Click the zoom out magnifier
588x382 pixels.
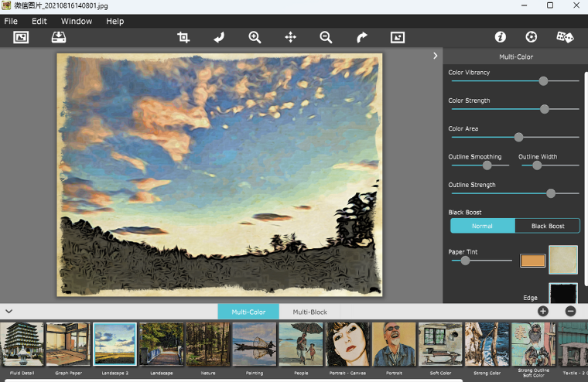(x=326, y=37)
